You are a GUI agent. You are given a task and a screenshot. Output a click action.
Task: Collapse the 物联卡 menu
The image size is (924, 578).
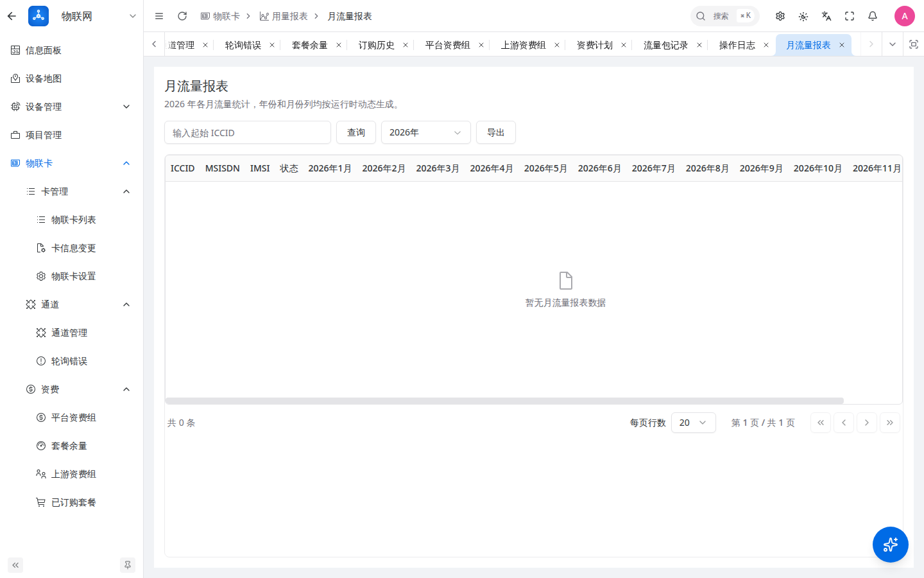pyautogui.click(x=71, y=163)
